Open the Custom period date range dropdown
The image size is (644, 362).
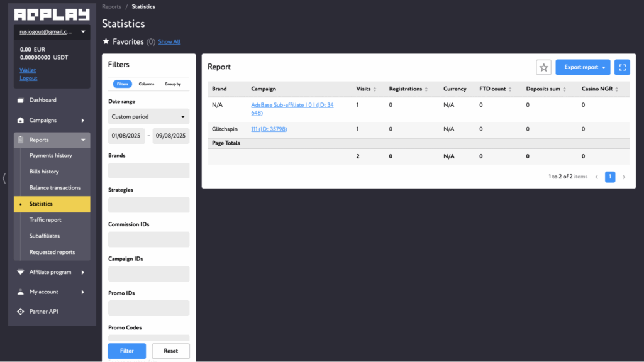(148, 117)
